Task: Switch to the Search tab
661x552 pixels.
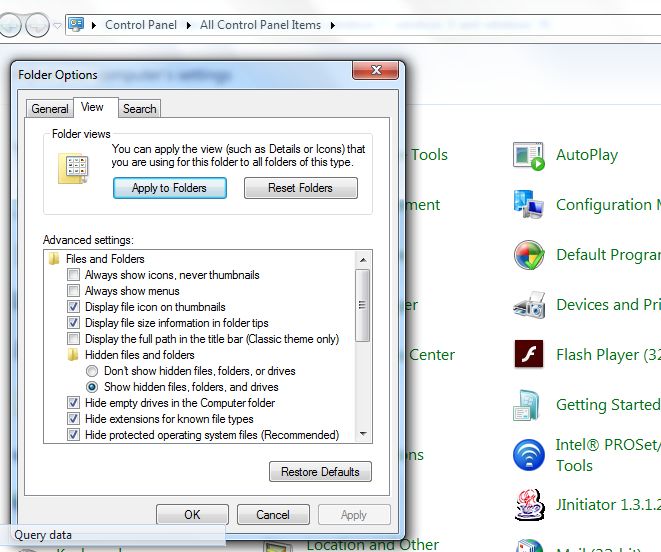Action: pos(140,109)
